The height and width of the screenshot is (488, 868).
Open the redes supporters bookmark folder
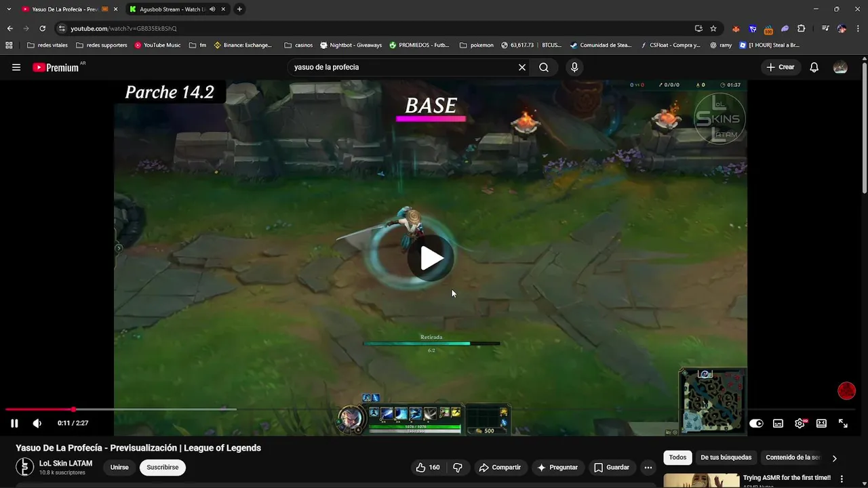pos(102,45)
